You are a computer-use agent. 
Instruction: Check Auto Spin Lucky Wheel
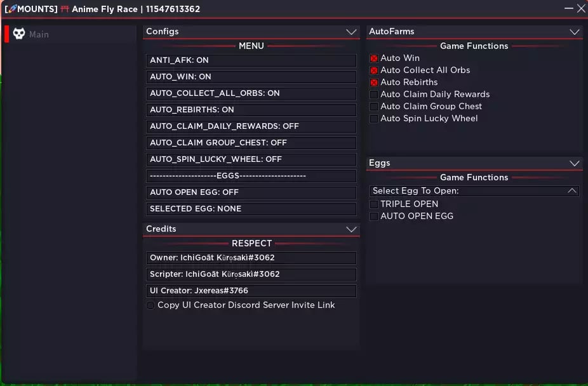pyautogui.click(x=374, y=119)
